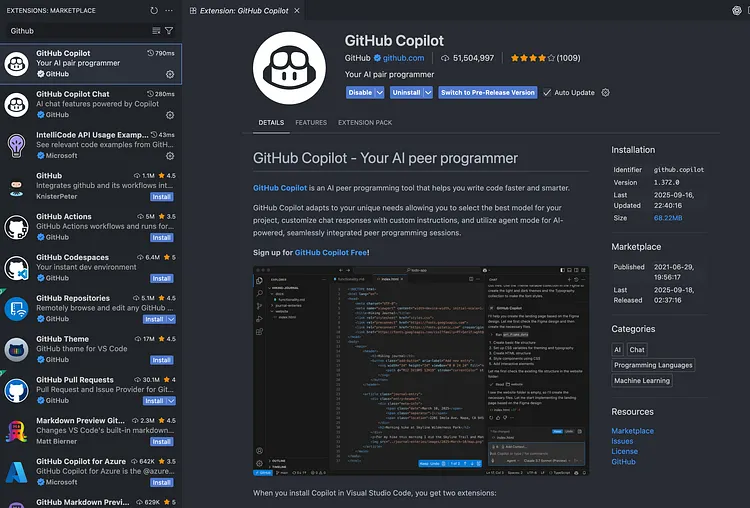Toggle the Auto Update checkbox
The height and width of the screenshot is (508, 750).
click(547, 92)
